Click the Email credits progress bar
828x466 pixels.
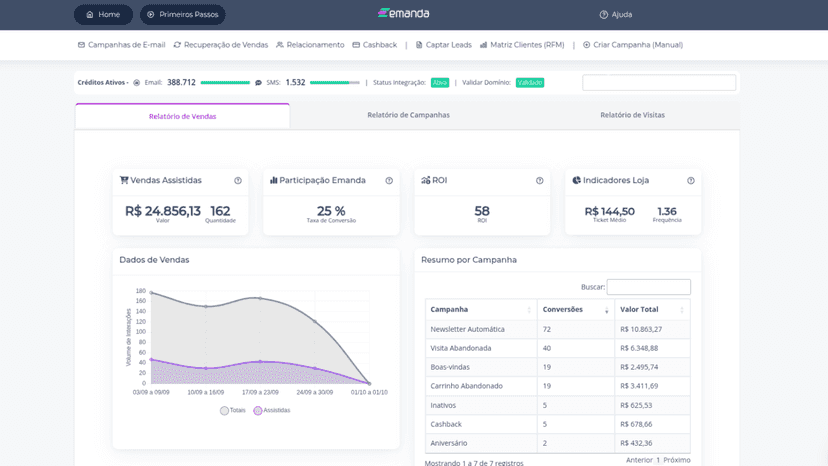225,82
